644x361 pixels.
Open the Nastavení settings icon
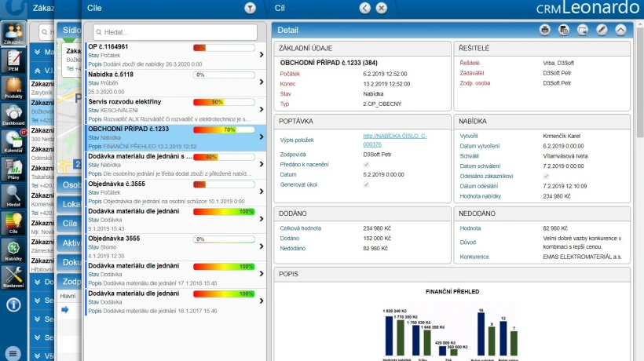(13, 277)
